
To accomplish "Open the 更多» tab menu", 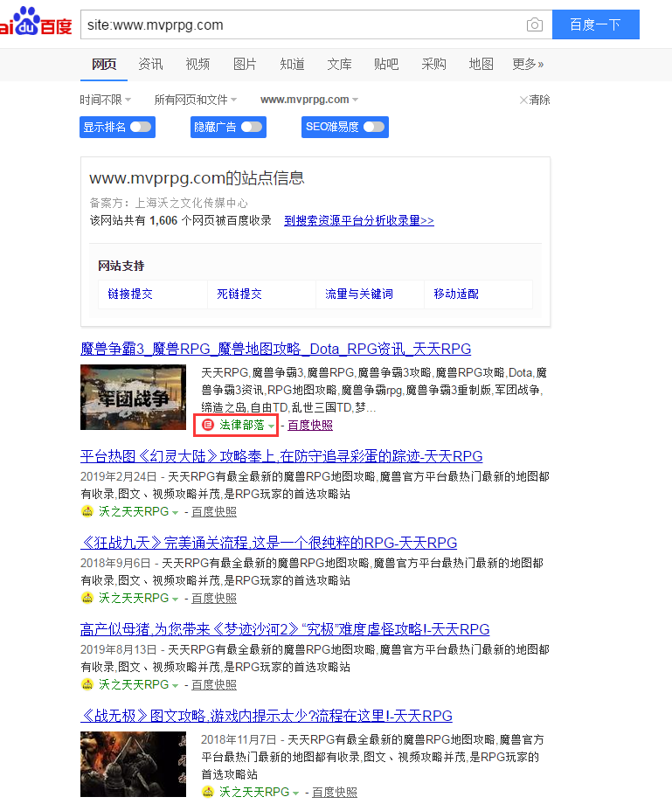I will coord(528,64).
